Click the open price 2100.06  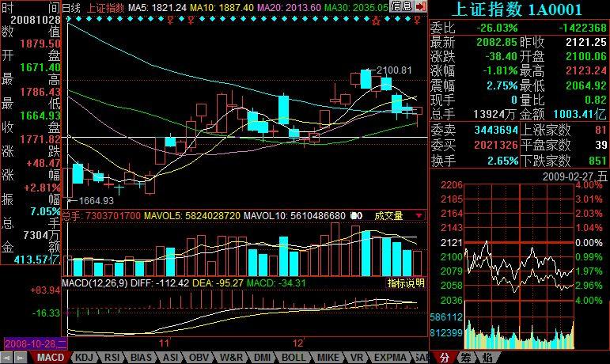point(586,56)
